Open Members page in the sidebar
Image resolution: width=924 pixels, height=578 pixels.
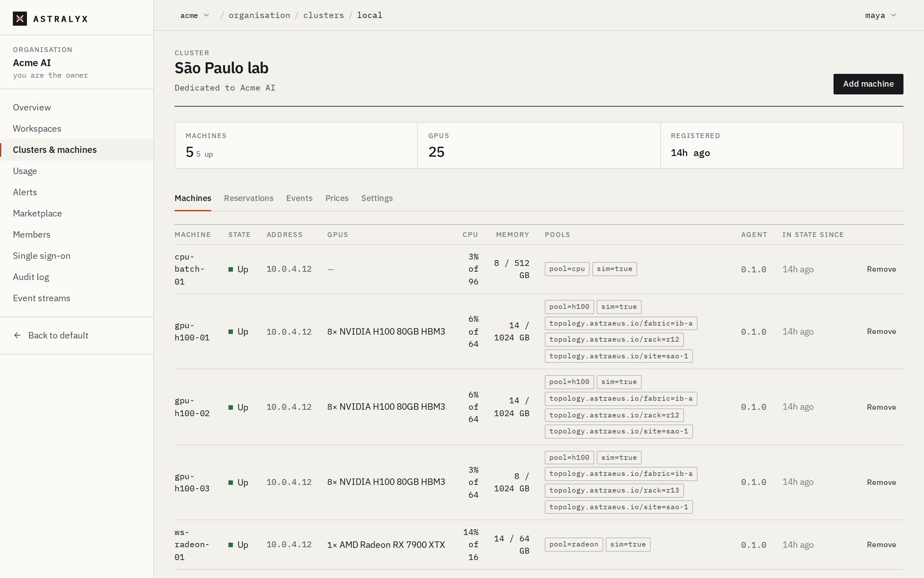(76, 234)
